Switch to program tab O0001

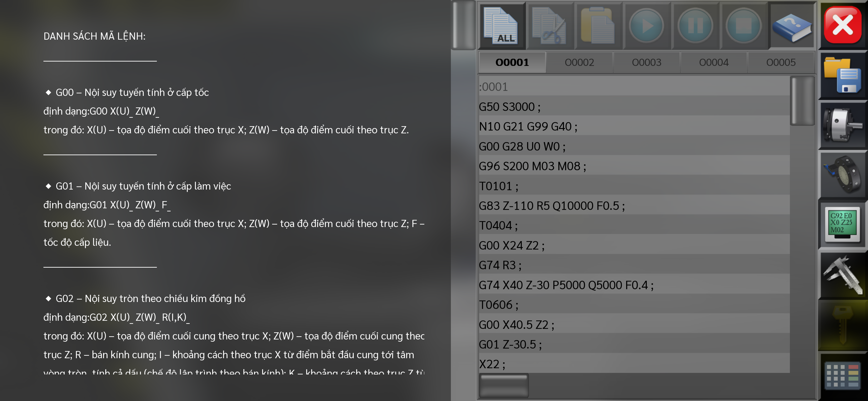pyautogui.click(x=512, y=62)
